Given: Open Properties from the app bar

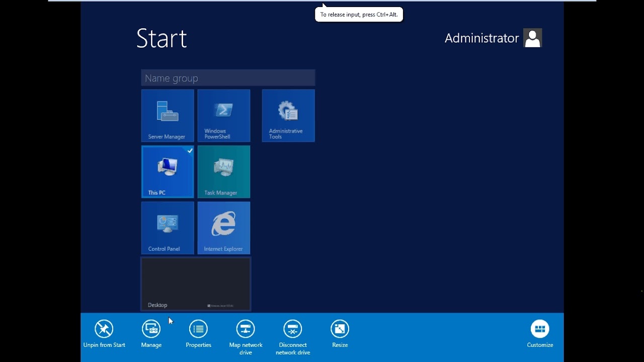Looking at the screenshot, I should tap(198, 334).
